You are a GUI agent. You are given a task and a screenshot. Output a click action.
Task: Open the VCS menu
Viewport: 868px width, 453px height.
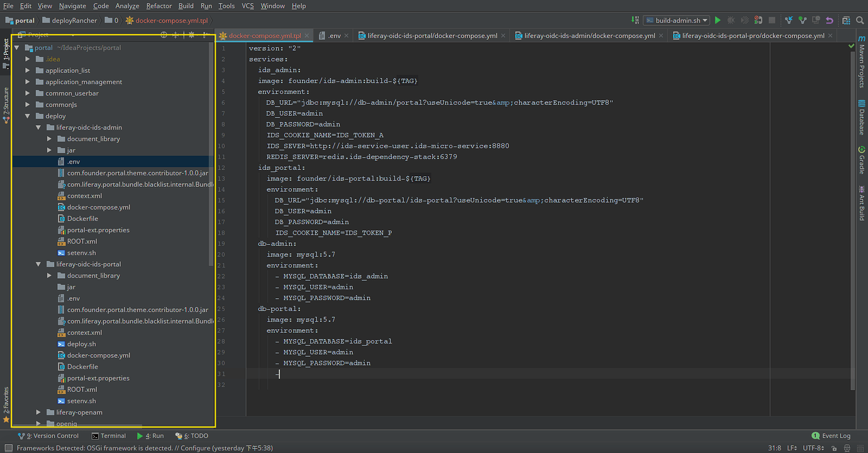[x=248, y=6]
